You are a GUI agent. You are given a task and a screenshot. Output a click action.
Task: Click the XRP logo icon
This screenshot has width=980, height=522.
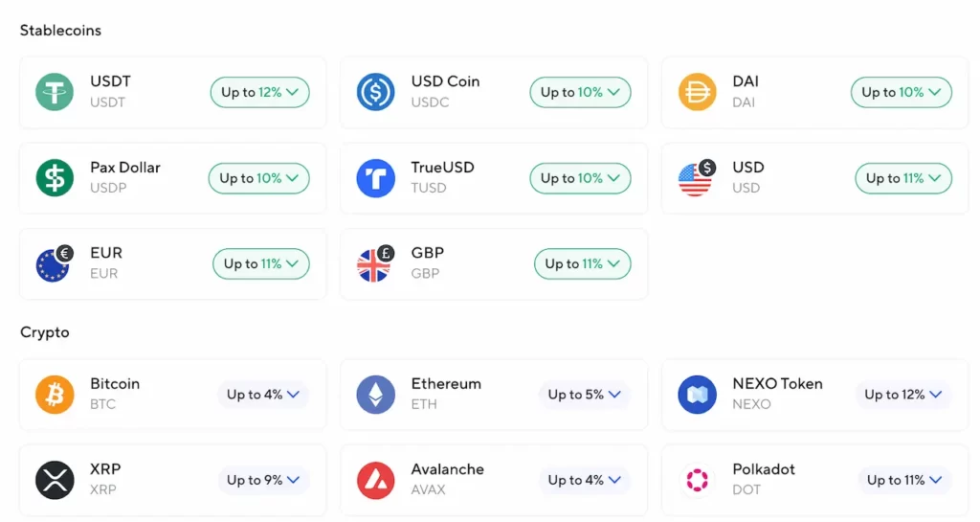[55, 480]
